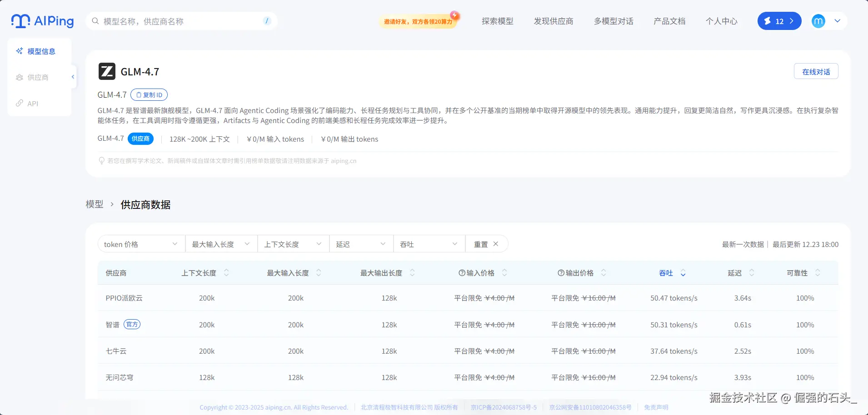Click the ¥0/M 输入 tokens price text
Screen dimensions: 868x415
pos(275,139)
